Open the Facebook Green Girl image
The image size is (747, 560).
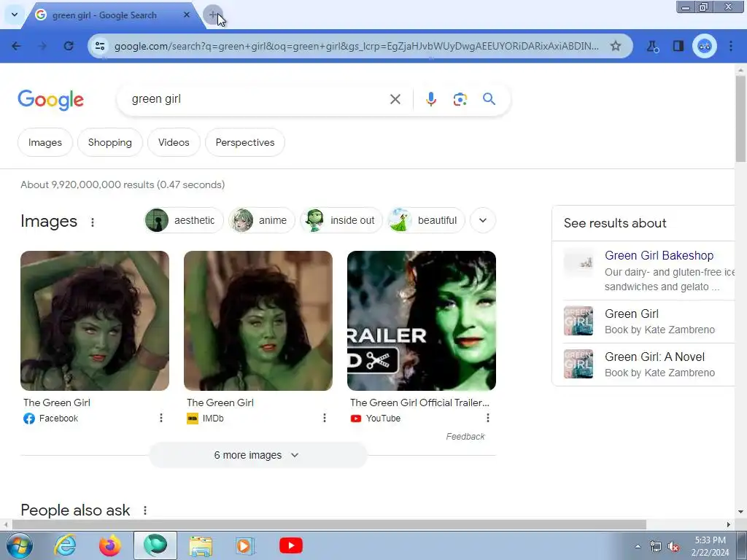tap(95, 321)
